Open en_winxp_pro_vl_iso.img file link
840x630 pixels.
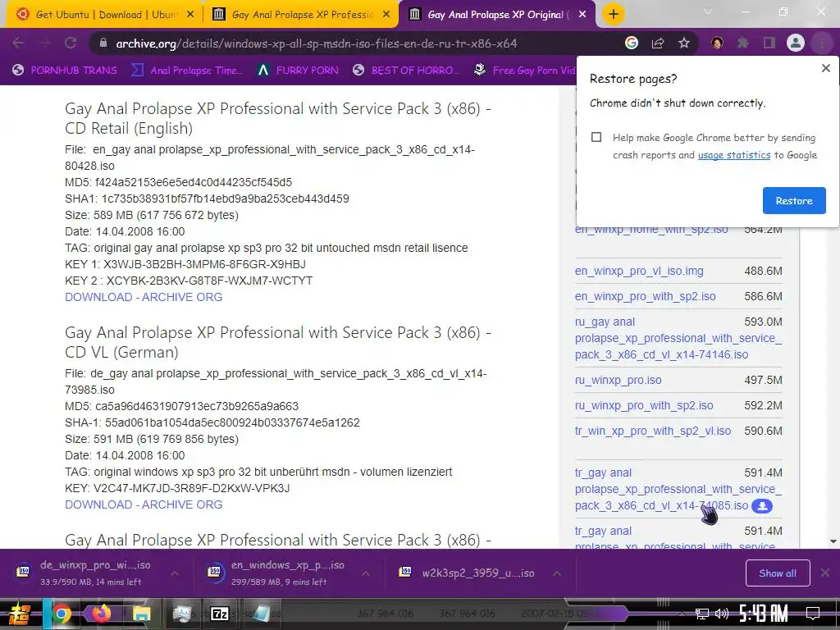point(639,271)
